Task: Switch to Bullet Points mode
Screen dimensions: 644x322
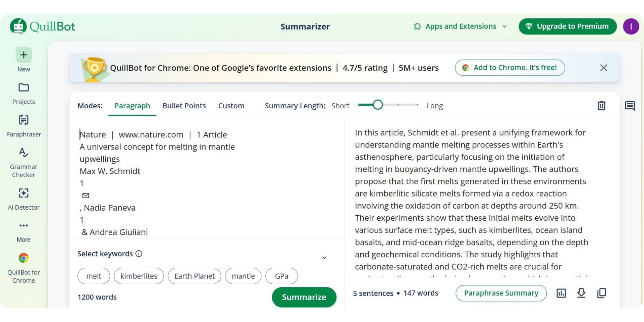Action: coord(184,106)
